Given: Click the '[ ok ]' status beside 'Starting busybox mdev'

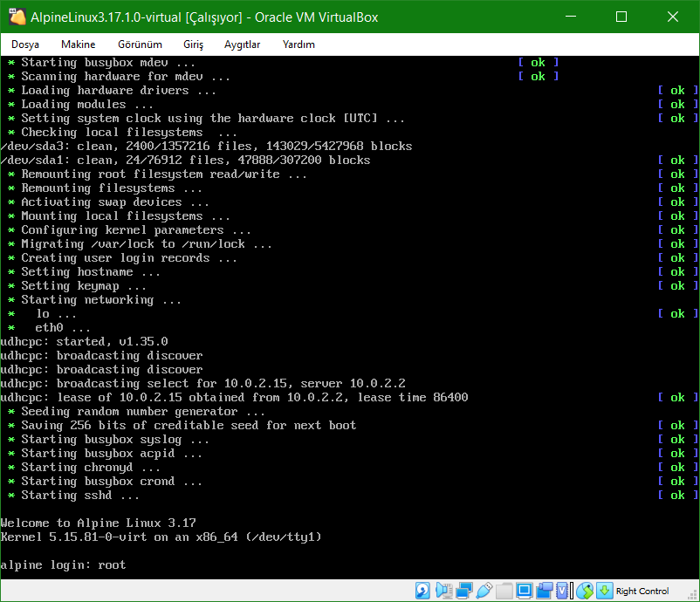Looking at the screenshot, I should pos(539,63).
